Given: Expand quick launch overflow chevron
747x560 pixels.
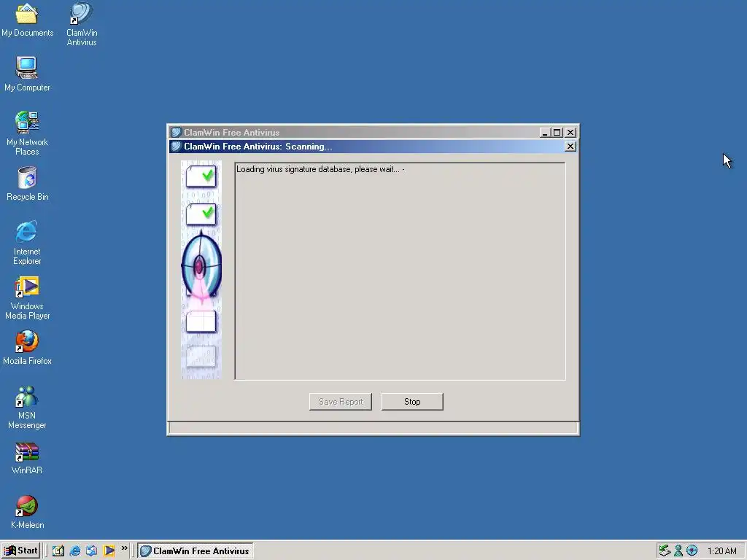Looking at the screenshot, I should tap(124, 548).
